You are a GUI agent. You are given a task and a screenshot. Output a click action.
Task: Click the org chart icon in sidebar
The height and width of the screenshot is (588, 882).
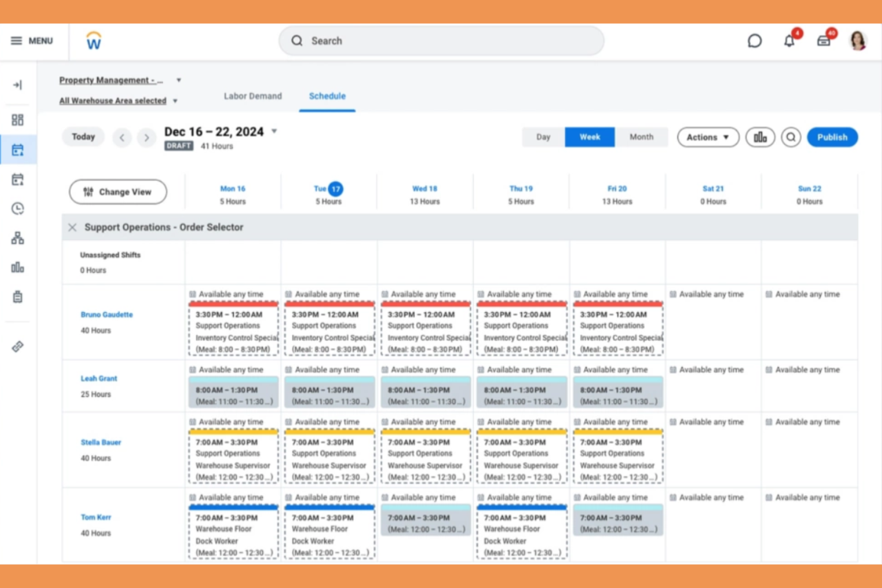(x=17, y=238)
